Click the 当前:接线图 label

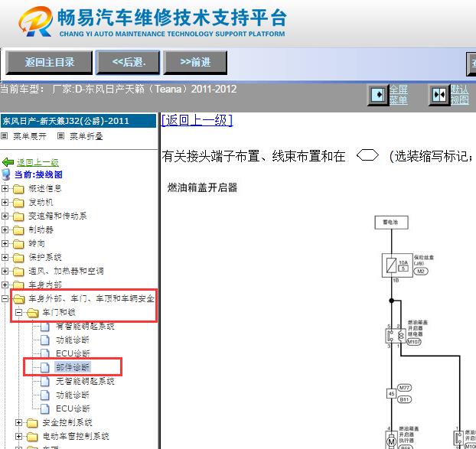coord(38,174)
